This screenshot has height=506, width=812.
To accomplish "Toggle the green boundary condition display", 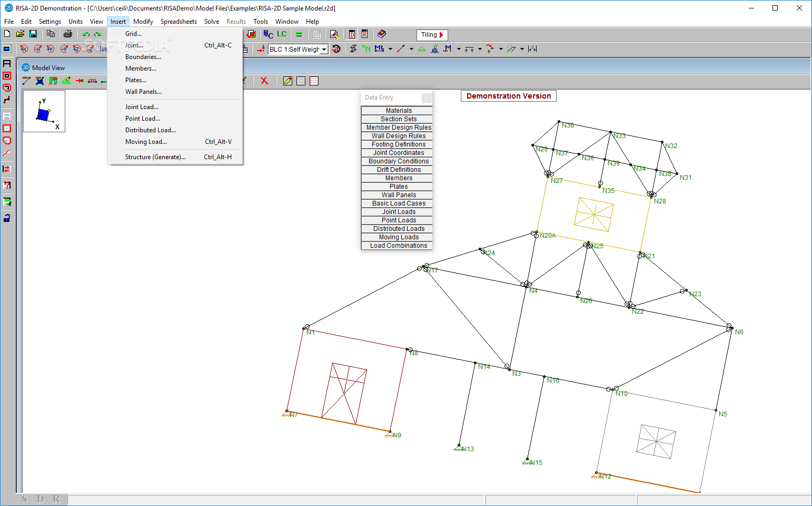I will click(422, 48).
